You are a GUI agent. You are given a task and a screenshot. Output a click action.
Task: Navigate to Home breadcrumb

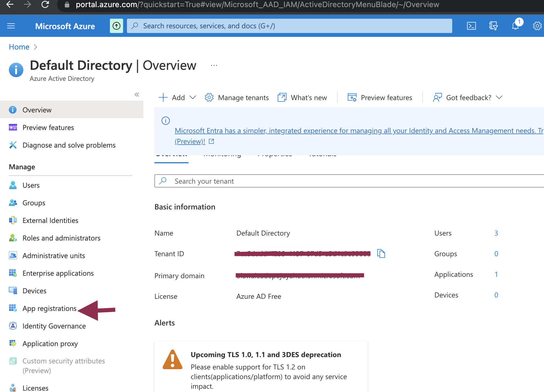19,47
